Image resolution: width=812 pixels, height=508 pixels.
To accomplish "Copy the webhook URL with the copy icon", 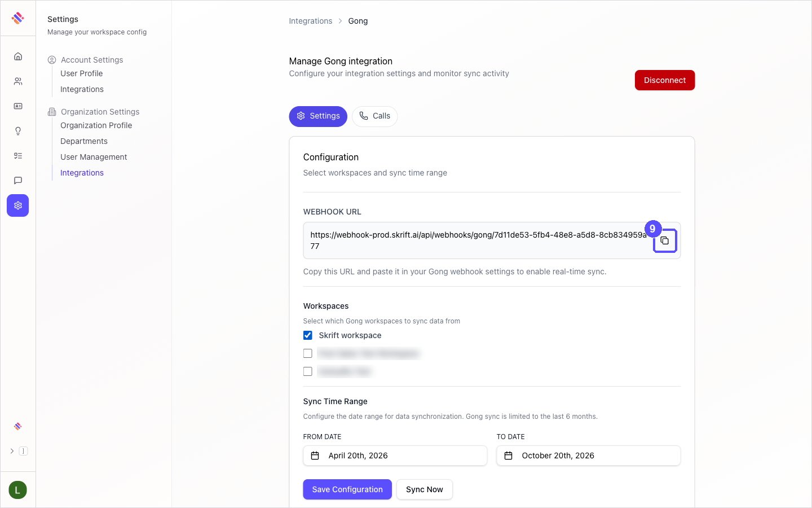I will click(665, 240).
